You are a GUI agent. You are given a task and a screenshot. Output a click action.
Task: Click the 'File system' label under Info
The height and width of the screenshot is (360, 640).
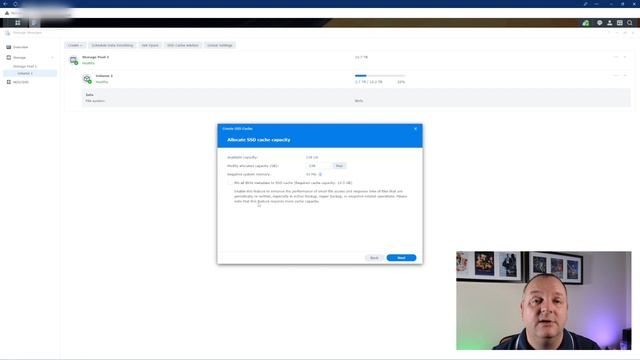coord(95,101)
